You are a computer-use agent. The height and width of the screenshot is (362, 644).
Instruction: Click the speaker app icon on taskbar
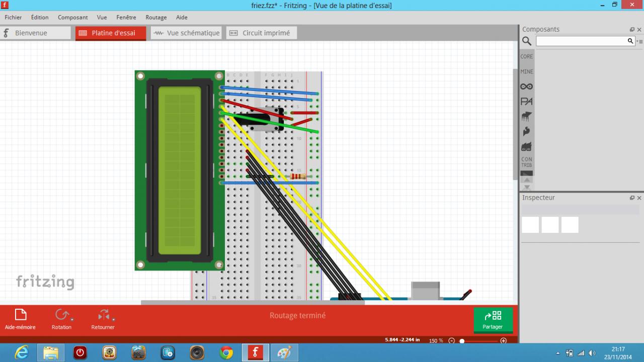coord(197,353)
